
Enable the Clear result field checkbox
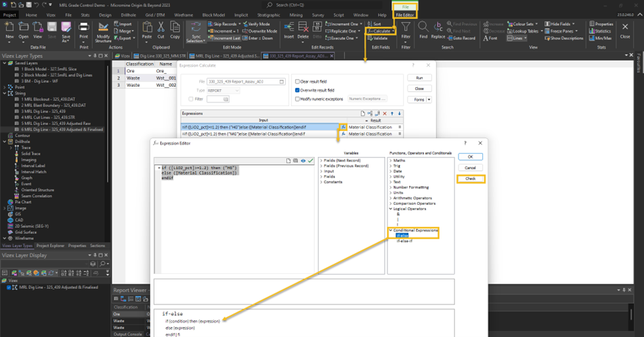[x=298, y=81]
